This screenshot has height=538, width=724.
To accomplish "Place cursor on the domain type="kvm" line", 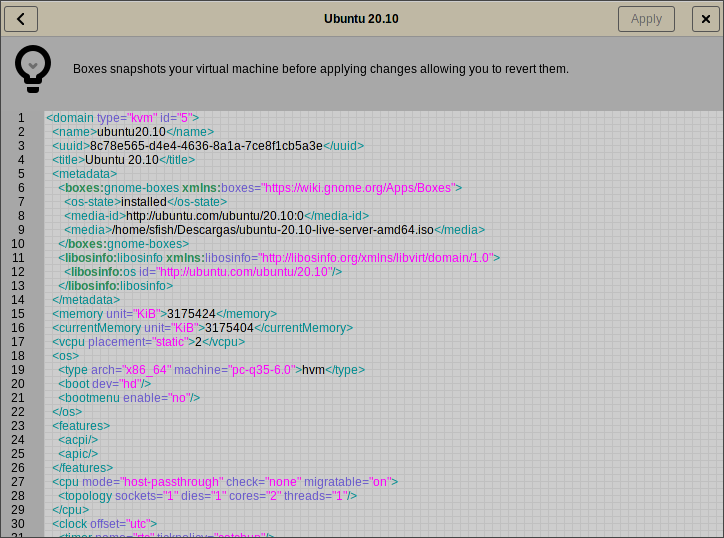I will 123,118.
